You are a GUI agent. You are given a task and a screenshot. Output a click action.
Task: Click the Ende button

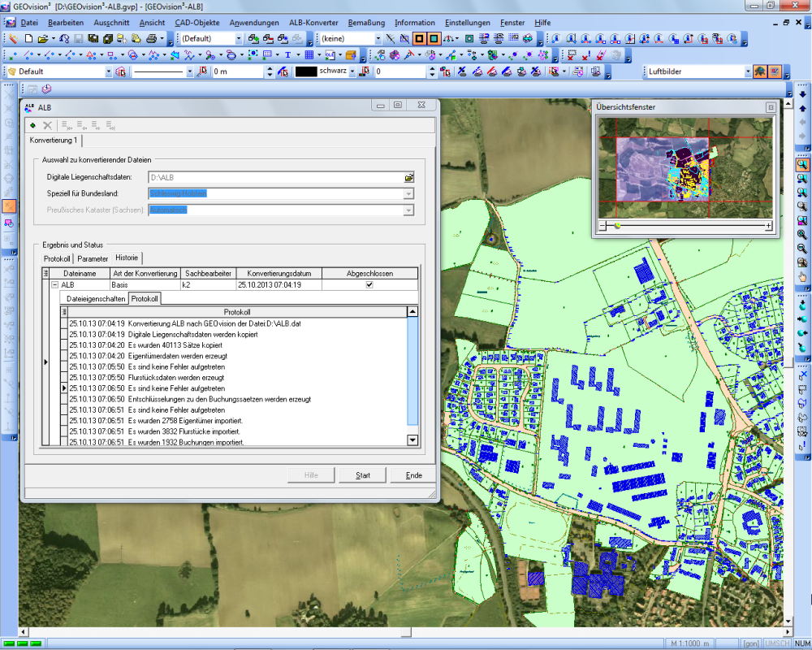(414, 475)
